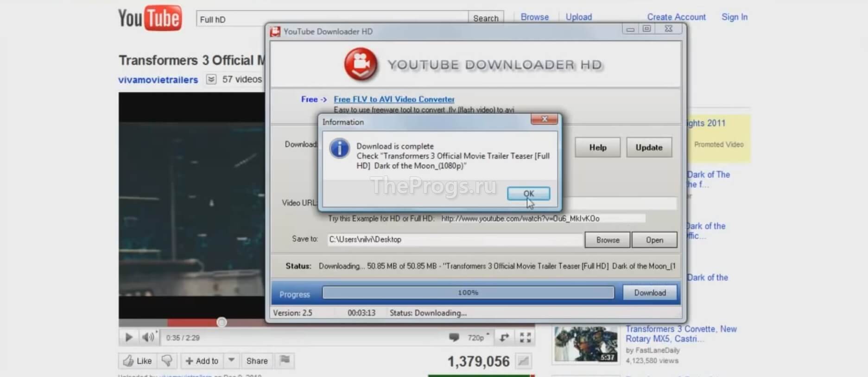Click the example URL youtube.com/watch?v=Ou6_MkIvKOo

point(520,219)
